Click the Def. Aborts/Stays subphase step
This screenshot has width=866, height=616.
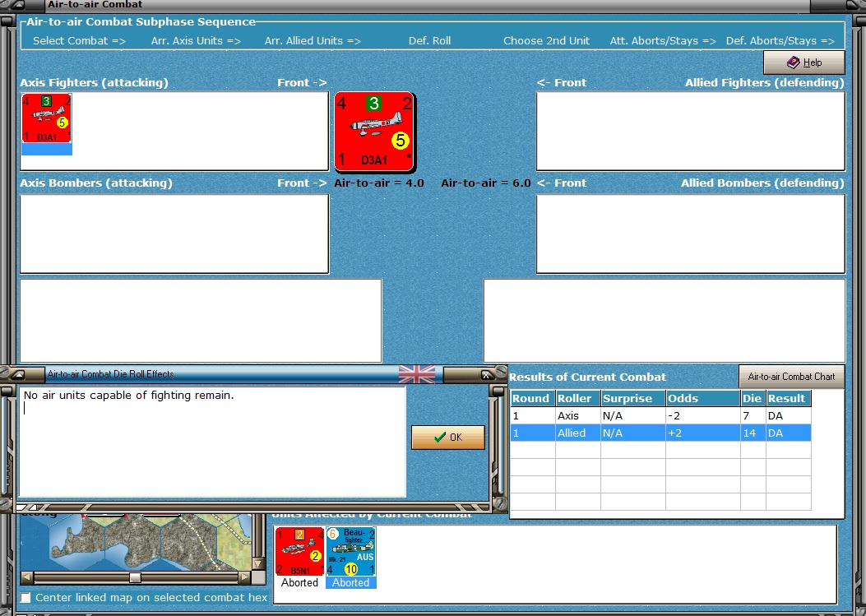point(780,41)
